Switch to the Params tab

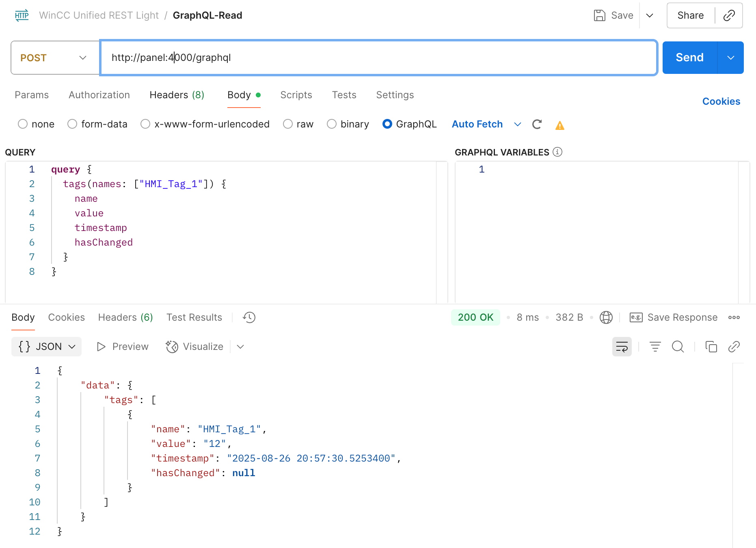[32, 95]
